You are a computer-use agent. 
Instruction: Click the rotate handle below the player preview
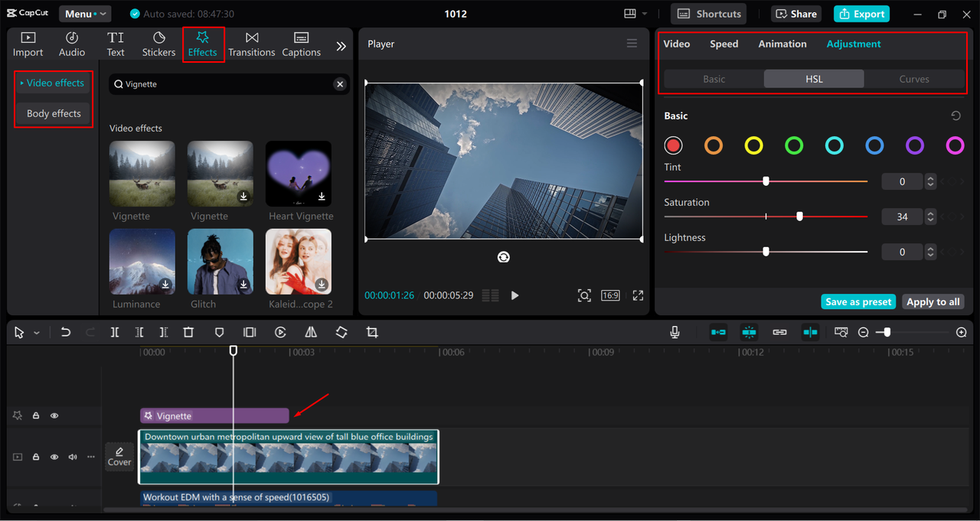point(504,257)
